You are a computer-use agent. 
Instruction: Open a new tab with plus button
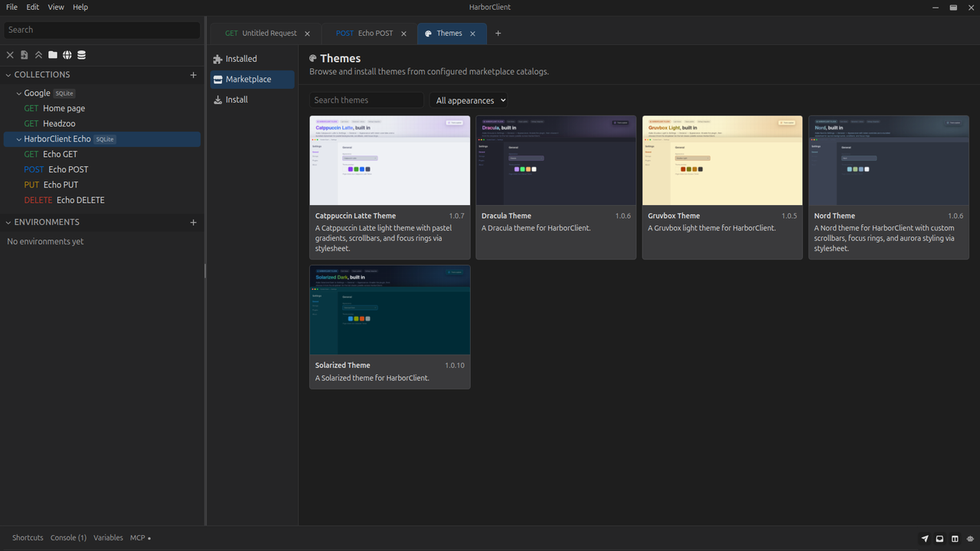tap(498, 34)
